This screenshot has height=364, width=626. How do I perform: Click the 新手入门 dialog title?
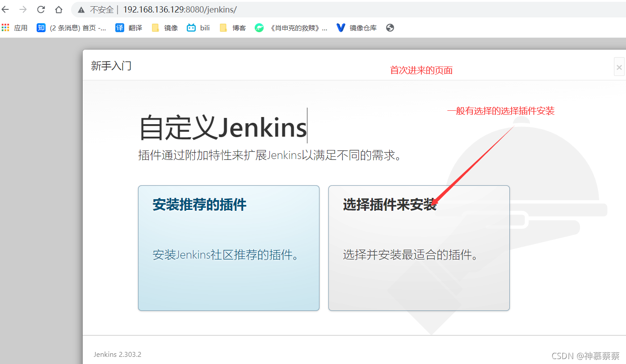(x=111, y=66)
